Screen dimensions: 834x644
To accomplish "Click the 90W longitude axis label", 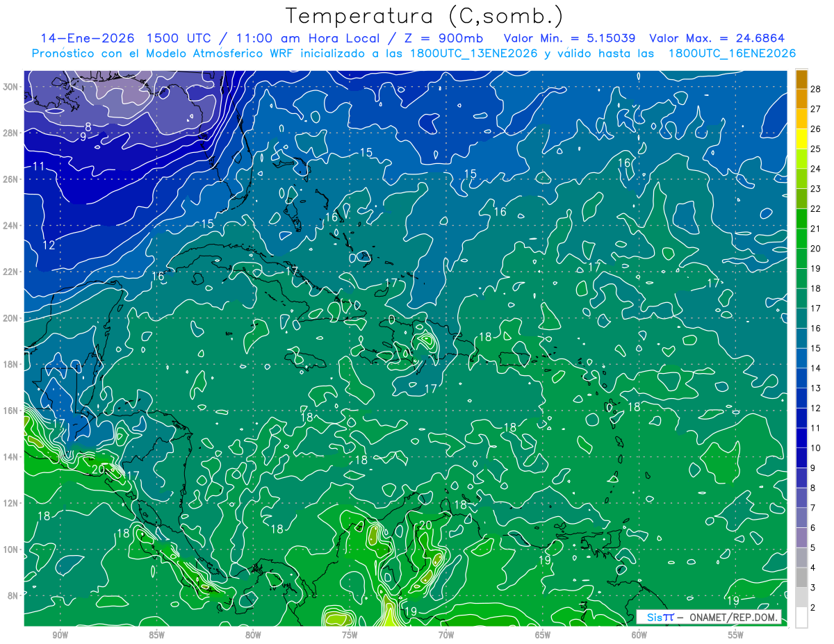I will (x=60, y=635).
